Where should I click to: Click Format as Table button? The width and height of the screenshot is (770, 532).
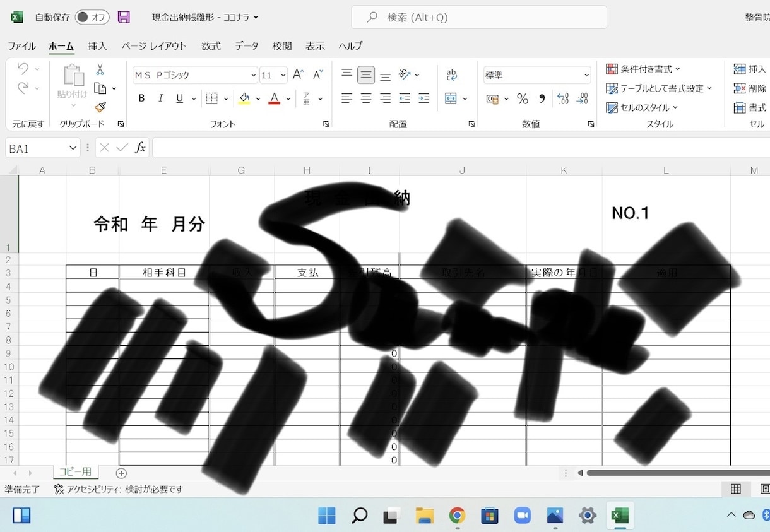(659, 88)
